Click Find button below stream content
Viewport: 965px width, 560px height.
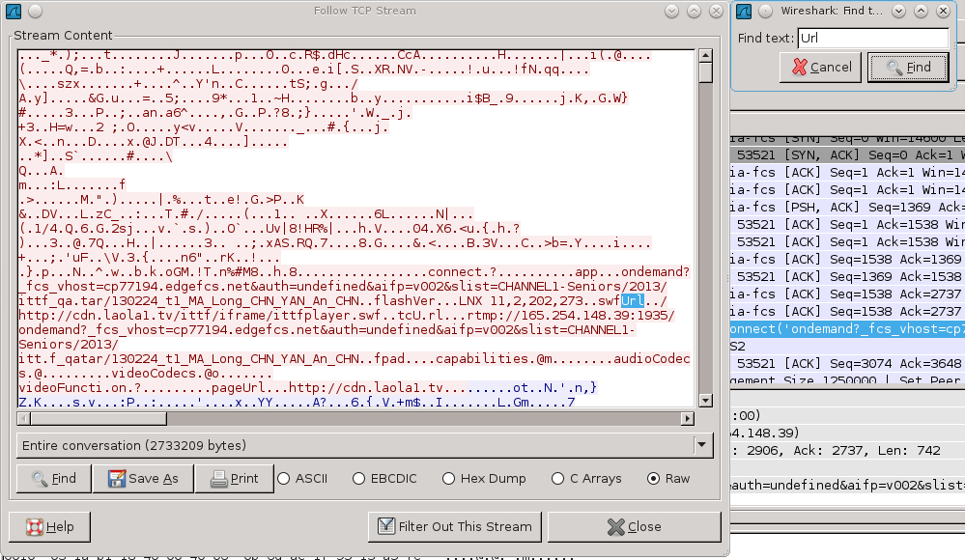pos(53,478)
